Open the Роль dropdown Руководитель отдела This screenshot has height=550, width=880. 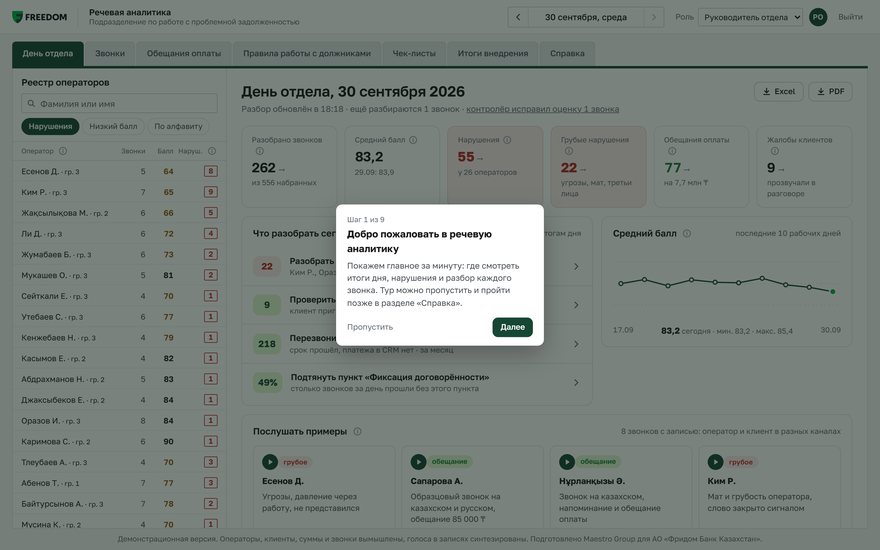tap(750, 17)
